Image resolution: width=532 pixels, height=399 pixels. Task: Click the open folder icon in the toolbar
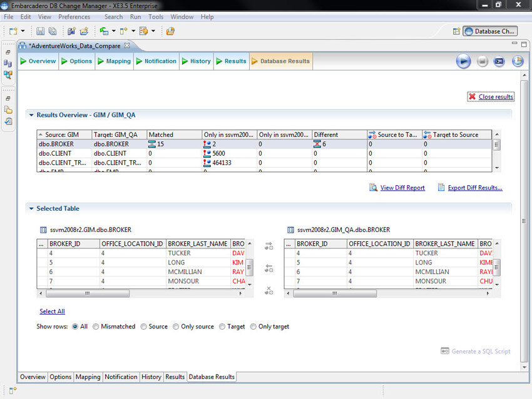[x=84, y=31]
